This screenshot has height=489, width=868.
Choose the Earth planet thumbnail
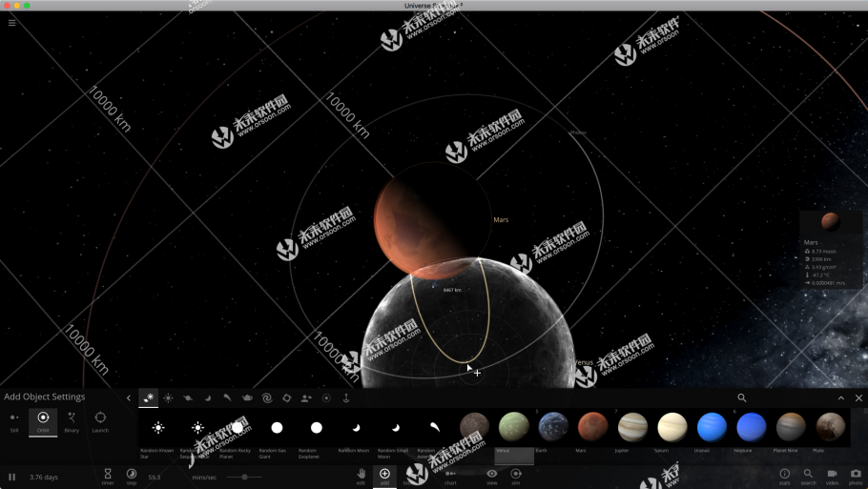coord(553,426)
